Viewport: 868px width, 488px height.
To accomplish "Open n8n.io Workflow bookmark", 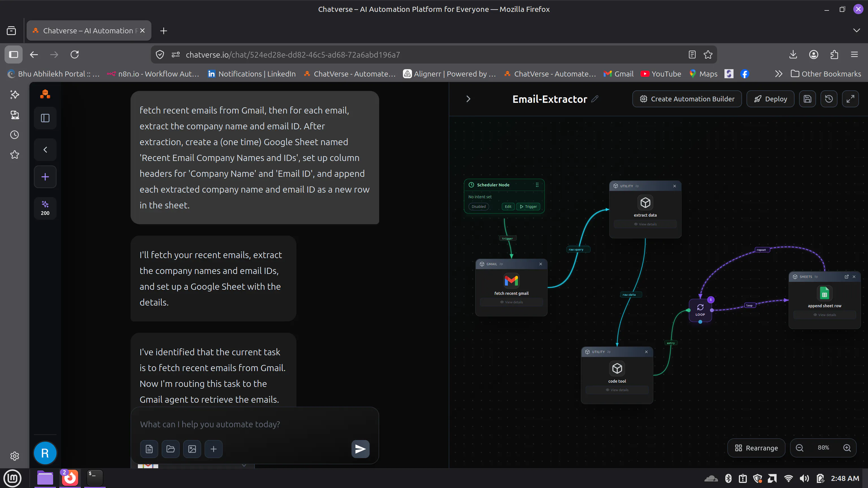I will coord(153,74).
